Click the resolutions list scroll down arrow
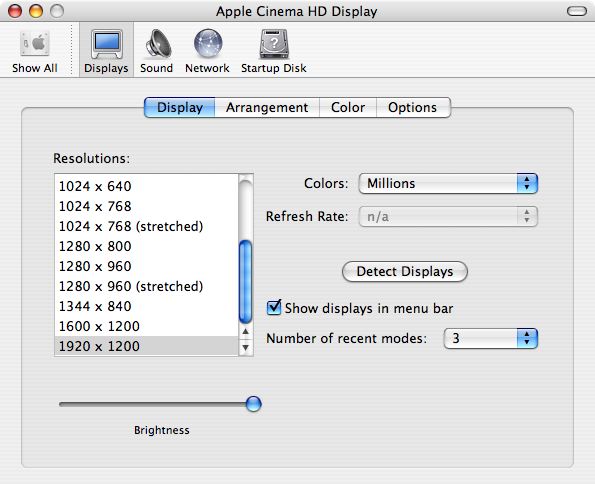 tap(246, 347)
